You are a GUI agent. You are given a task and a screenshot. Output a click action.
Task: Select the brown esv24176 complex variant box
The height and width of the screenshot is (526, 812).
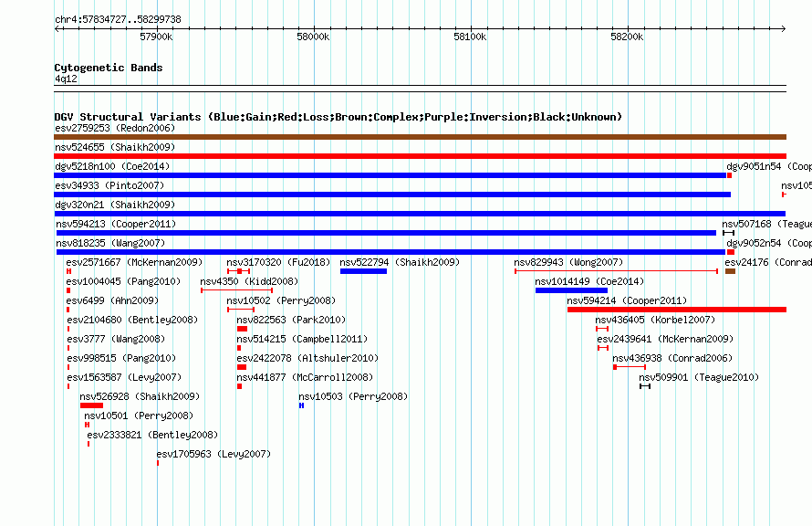[x=730, y=271]
